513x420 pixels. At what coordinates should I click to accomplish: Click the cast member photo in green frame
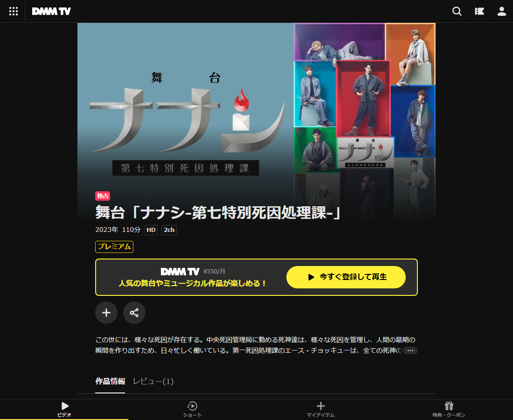(316, 150)
